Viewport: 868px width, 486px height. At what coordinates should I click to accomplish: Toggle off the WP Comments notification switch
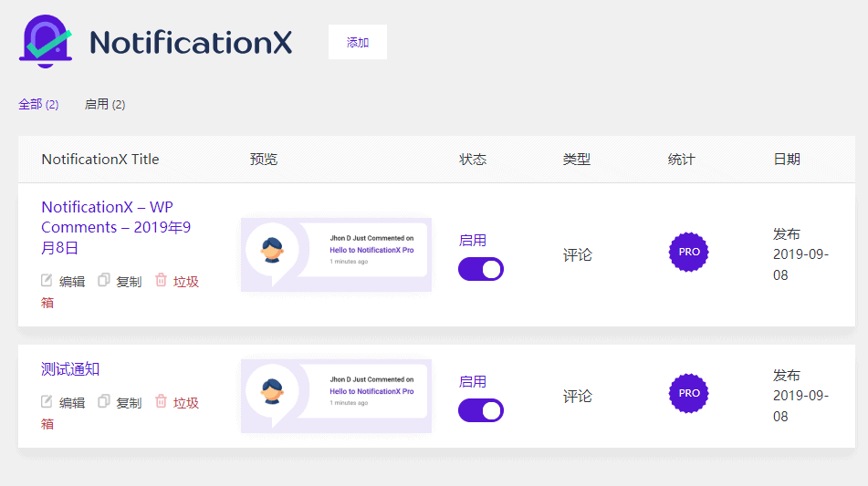point(480,269)
